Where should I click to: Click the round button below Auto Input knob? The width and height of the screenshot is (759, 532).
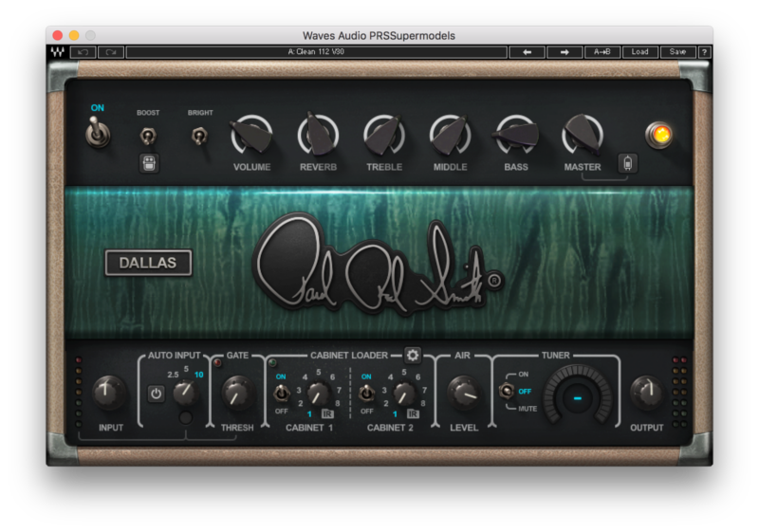tap(185, 417)
